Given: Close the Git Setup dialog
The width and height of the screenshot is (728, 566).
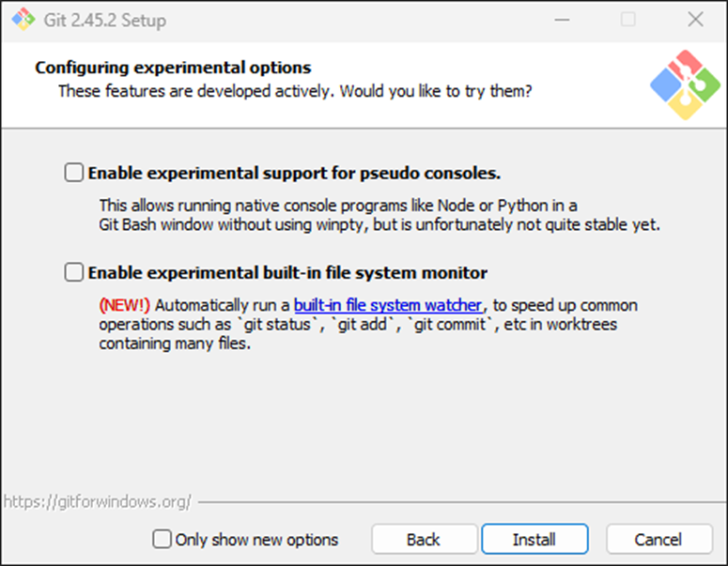Looking at the screenshot, I should [695, 20].
